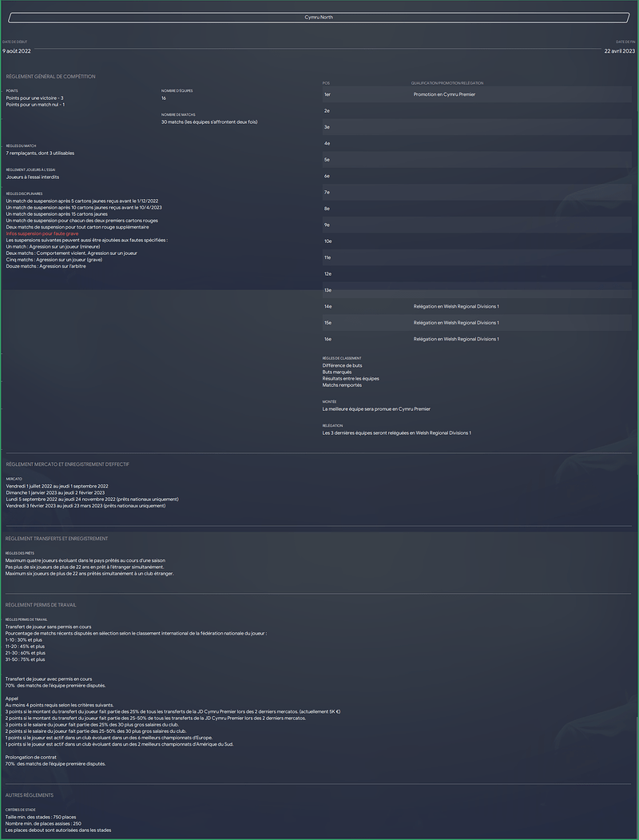Select the 8e position row
Viewport: 639px width, 840px height.
pyautogui.click(x=477, y=209)
